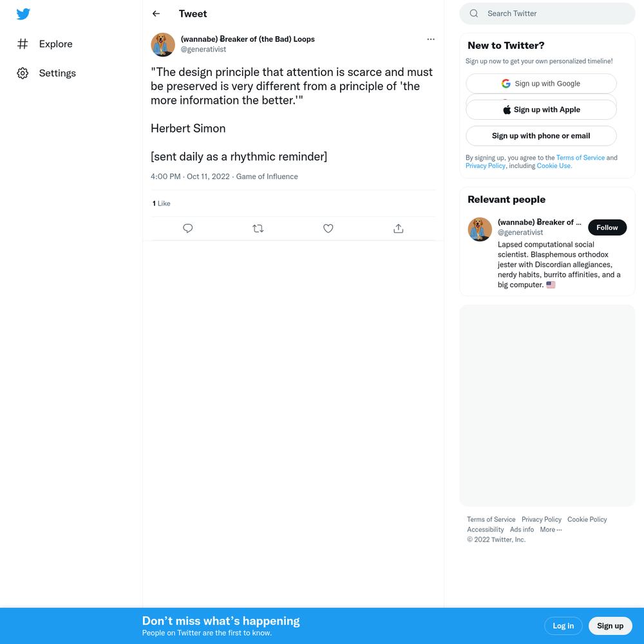Click the Twitter bird logo
This screenshot has width=644, height=644.
click(23, 14)
